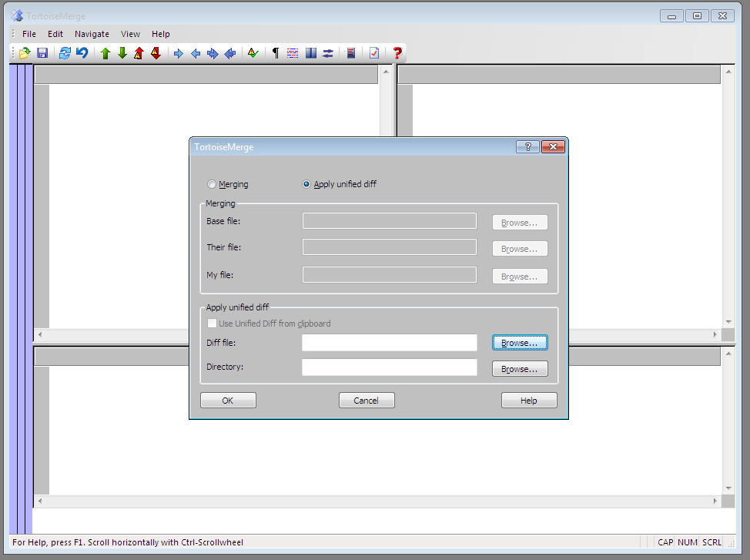Click top-right pane scroll up arrow
The width and height of the screenshot is (750, 560).
pos(728,72)
